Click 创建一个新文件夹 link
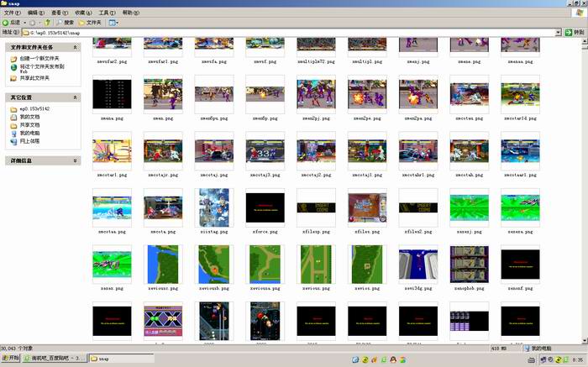The height and width of the screenshot is (367, 588). pyautogui.click(x=39, y=58)
